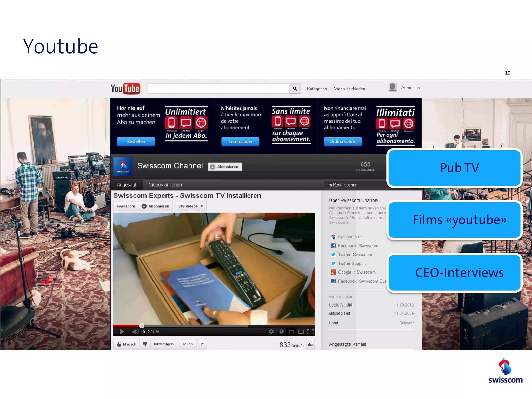Click the Im Kanal suchen field
Viewport: 532px width, 399px height.
point(356,185)
